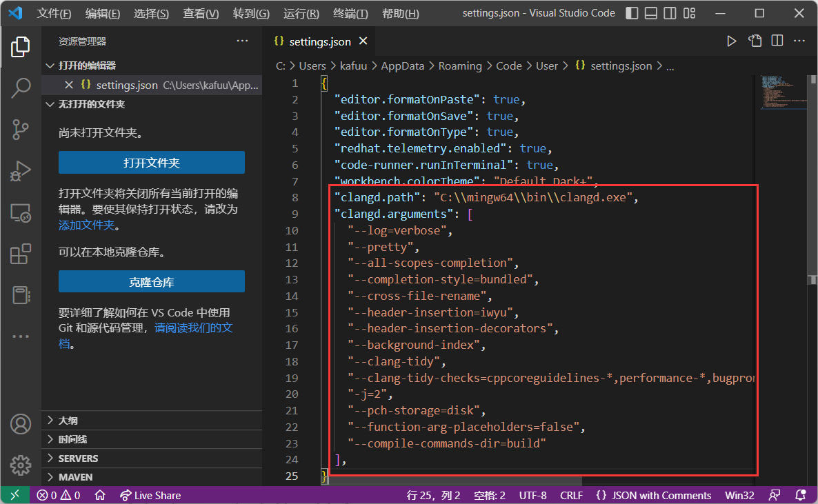Open the Source Control view

(x=21, y=129)
